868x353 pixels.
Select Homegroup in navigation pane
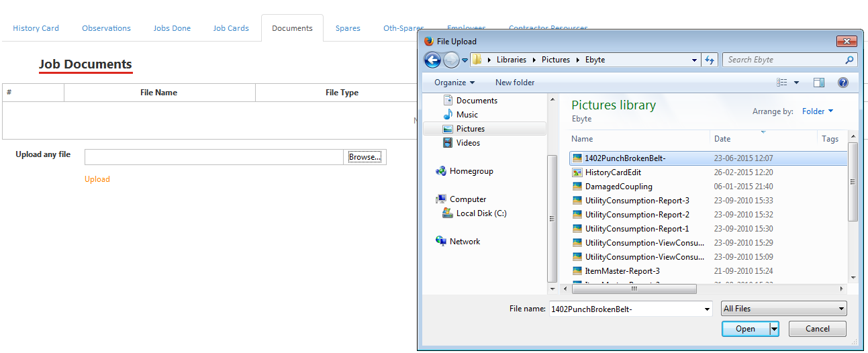pyautogui.click(x=471, y=171)
